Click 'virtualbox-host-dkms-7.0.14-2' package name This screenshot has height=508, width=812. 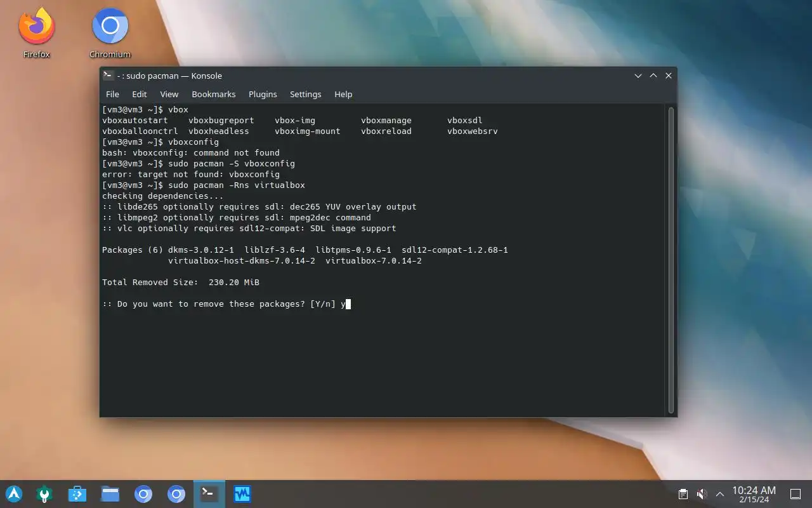(242, 261)
